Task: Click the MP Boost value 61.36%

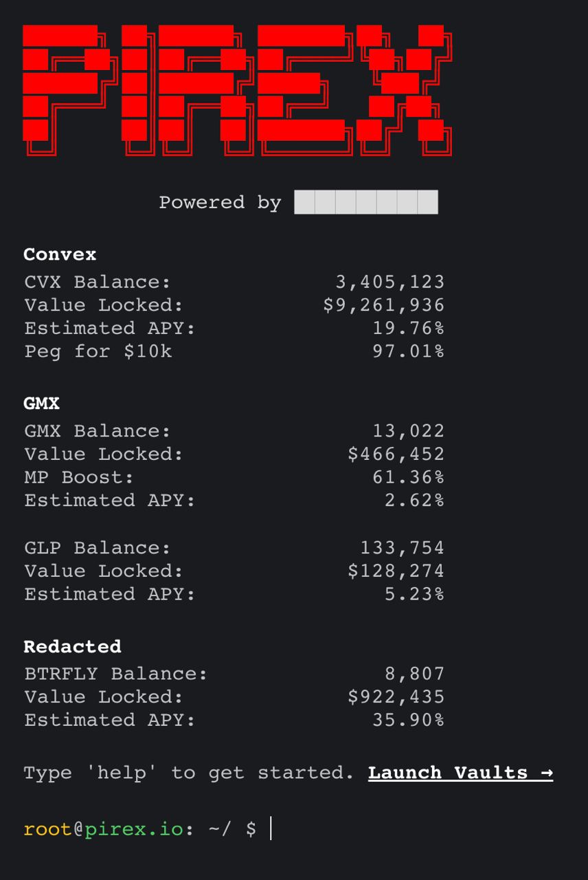Action: [408, 477]
